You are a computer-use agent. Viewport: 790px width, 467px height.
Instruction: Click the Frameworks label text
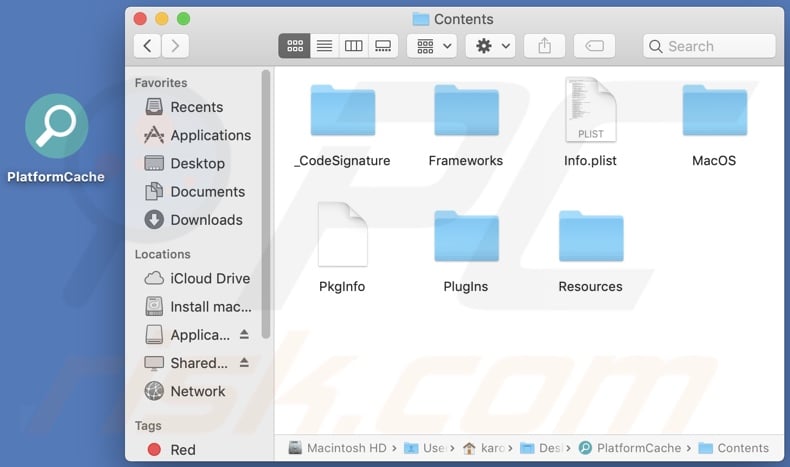pos(466,161)
